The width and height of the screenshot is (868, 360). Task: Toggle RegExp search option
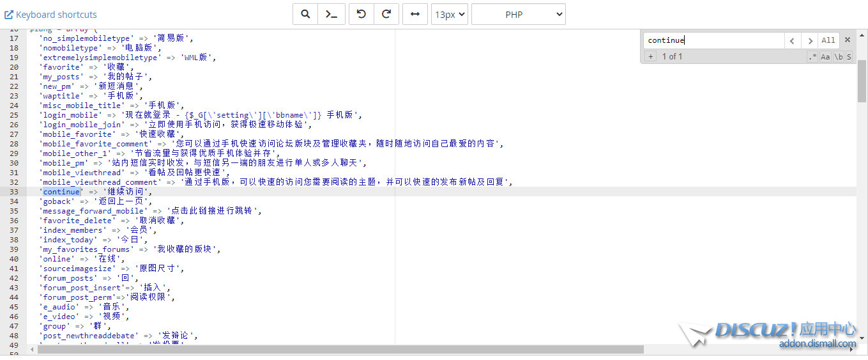click(x=812, y=57)
